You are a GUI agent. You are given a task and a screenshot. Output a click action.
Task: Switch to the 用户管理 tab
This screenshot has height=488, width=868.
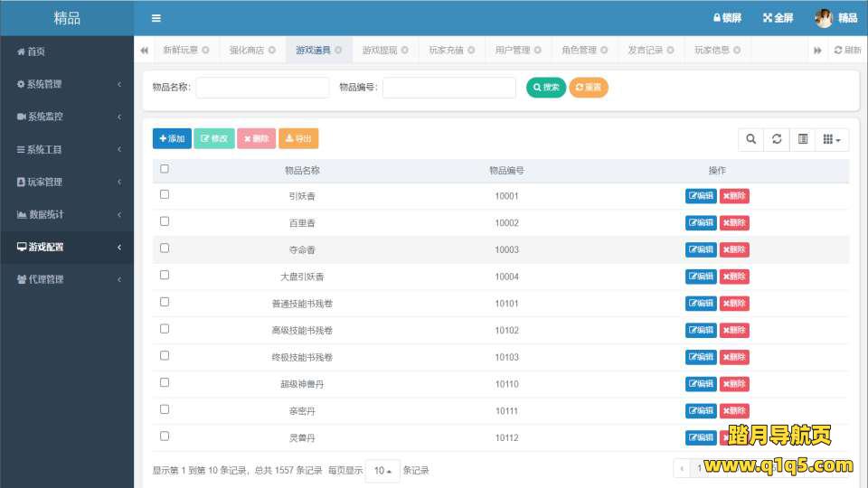click(513, 51)
